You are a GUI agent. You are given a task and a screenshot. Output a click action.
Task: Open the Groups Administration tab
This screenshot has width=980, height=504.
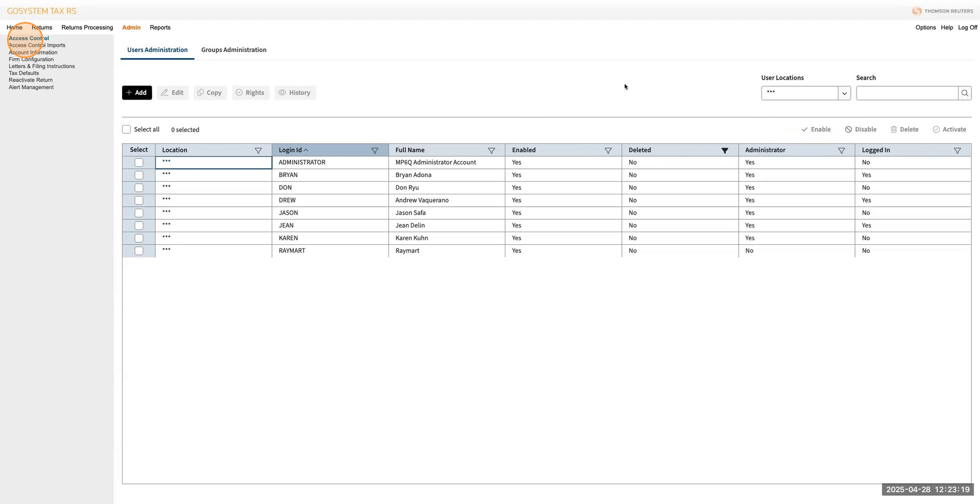234,50
